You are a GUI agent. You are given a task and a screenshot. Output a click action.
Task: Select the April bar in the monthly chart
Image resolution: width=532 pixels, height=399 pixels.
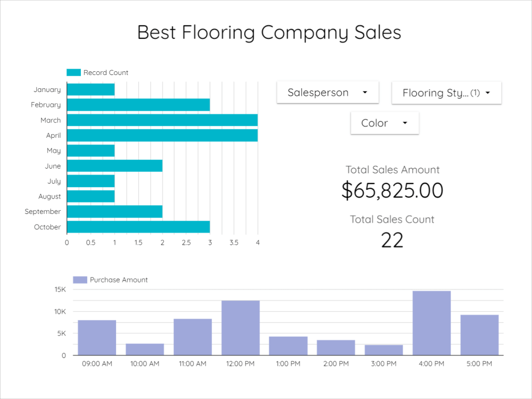[x=160, y=135]
